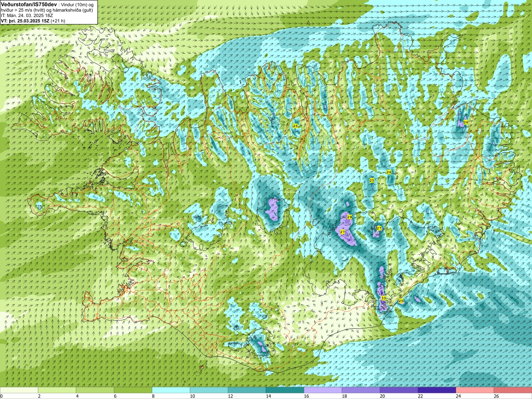Screen dimensions: 532x399
Task: Click the 0–2 m/s pale yellow legend swatch
Action: pos(19,390)
